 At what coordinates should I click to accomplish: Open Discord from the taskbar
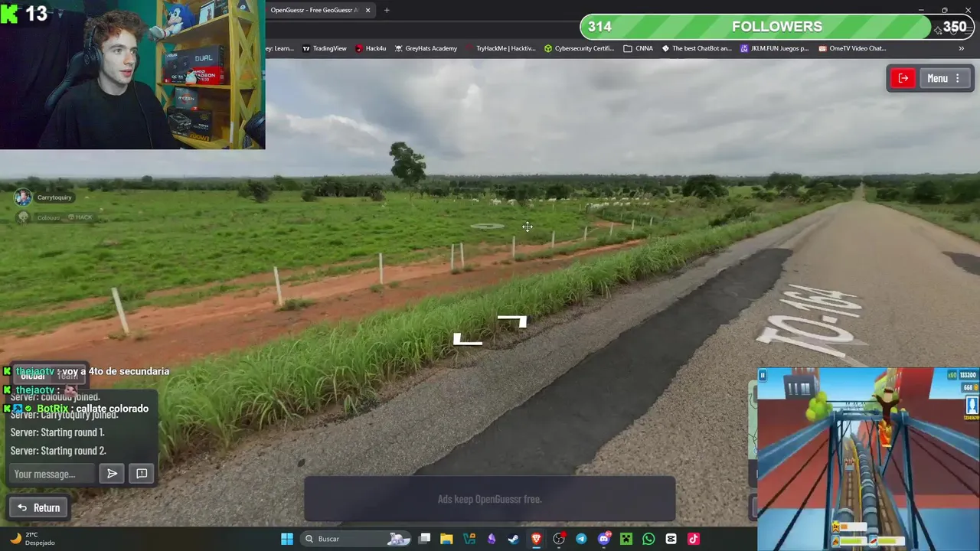[x=604, y=539]
